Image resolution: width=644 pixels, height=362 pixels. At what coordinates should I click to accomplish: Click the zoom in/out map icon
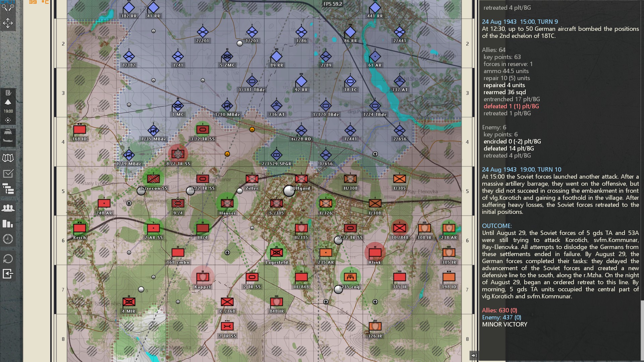click(x=8, y=7)
